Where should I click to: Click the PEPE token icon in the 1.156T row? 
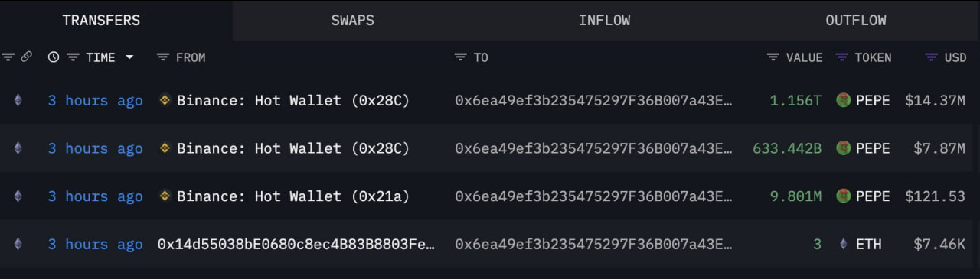(x=844, y=101)
